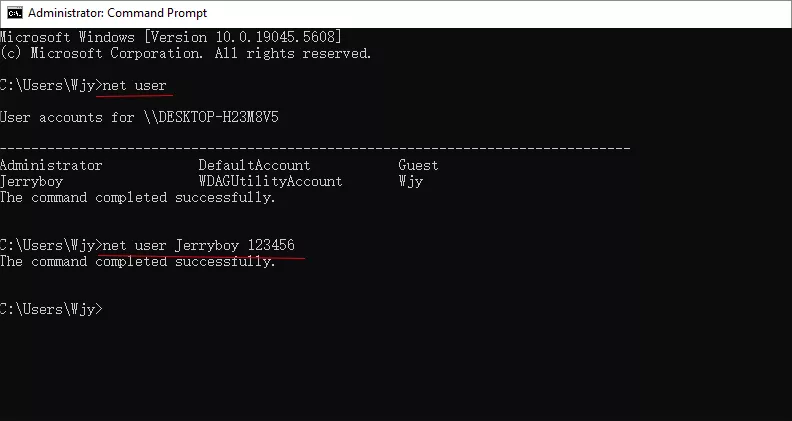Click the blank black area below the prompt
792x421 pixels.
click(x=400, y=370)
